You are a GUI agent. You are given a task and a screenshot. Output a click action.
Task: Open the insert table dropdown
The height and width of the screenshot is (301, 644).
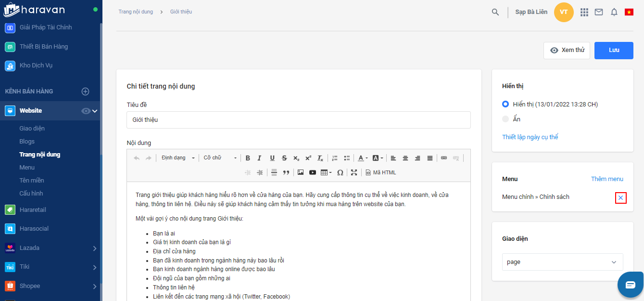pos(326,172)
